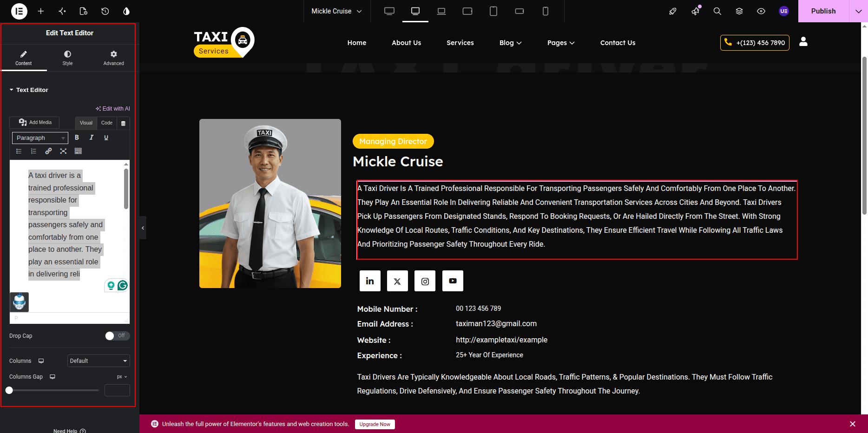Screen dimensions: 868x433
Task: Open the Structure layers icon
Action: point(739,11)
